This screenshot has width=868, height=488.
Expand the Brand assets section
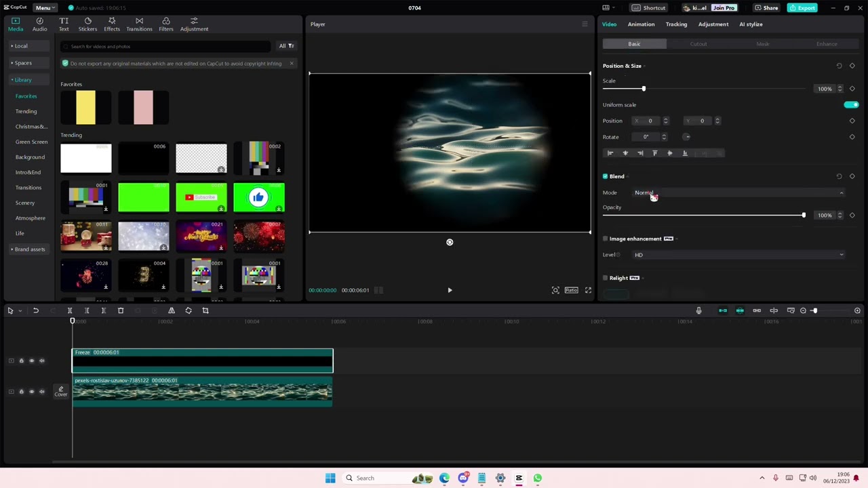28,249
